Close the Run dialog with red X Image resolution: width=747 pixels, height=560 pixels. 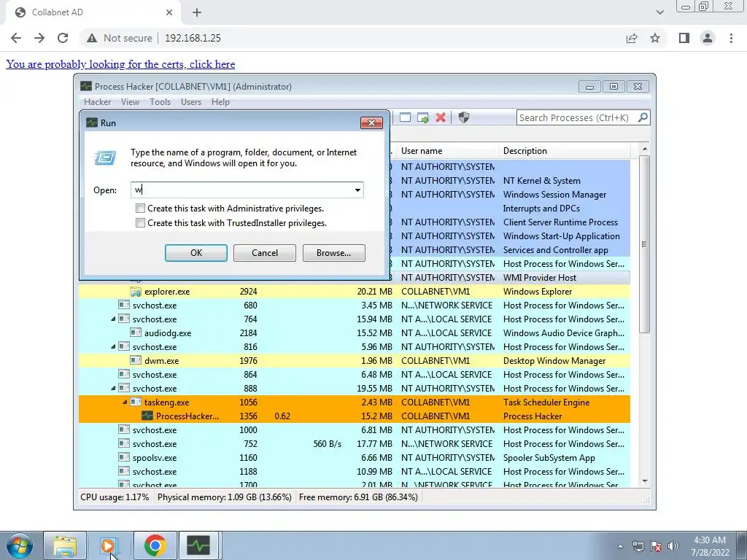click(371, 122)
